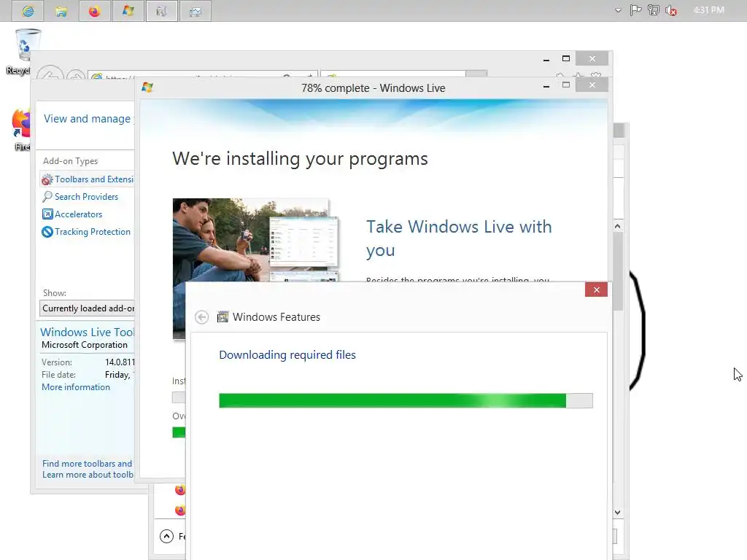This screenshot has height=560, width=747.
Task: Launch Firefox from the taskbar
Action: click(94, 11)
